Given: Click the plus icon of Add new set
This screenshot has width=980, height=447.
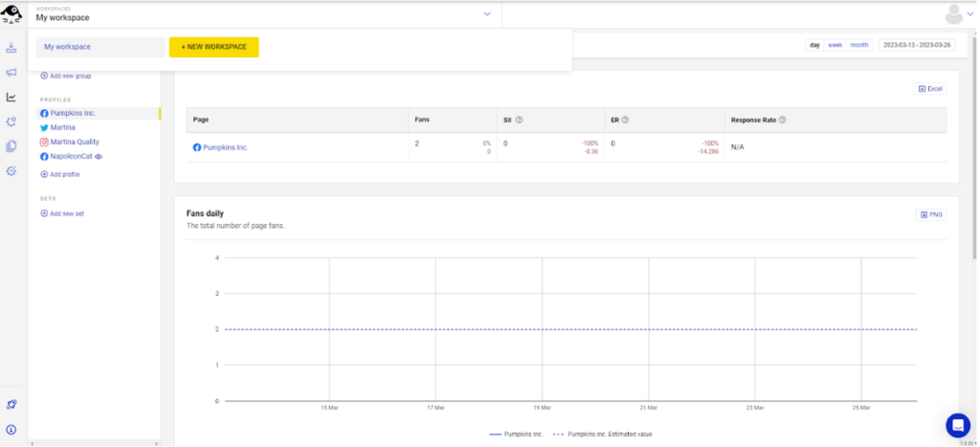Looking at the screenshot, I should coord(44,213).
